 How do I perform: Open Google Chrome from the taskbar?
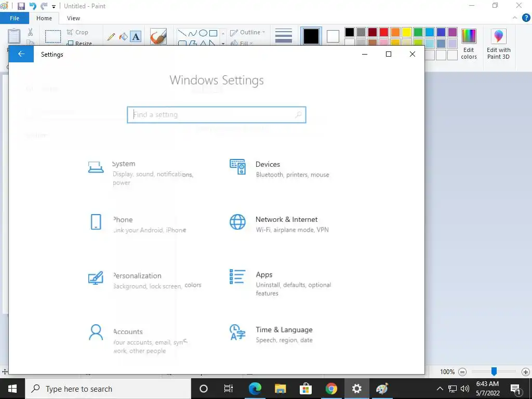[331, 389]
